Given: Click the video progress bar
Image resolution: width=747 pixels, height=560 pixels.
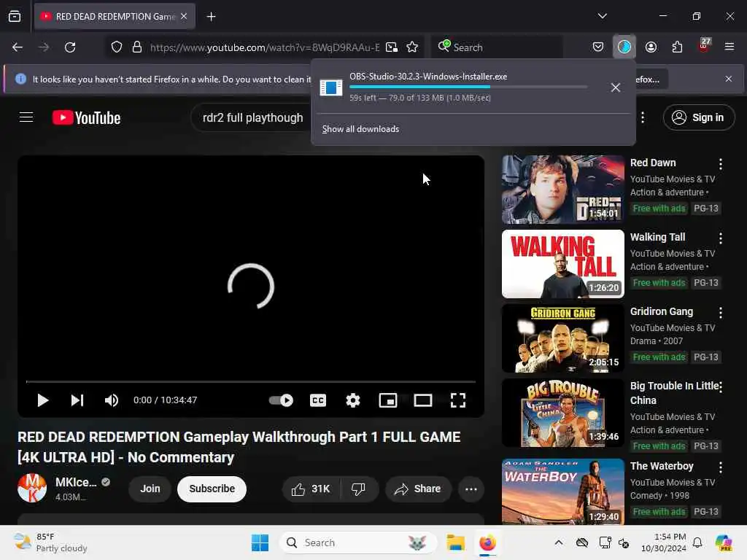Looking at the screenshot, I should click(x=251, y=382).
